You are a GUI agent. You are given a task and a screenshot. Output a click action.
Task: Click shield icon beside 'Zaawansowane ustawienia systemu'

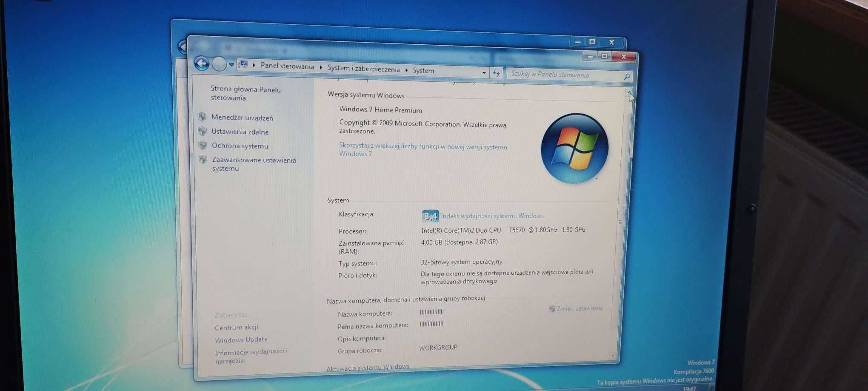coord(203,160)
